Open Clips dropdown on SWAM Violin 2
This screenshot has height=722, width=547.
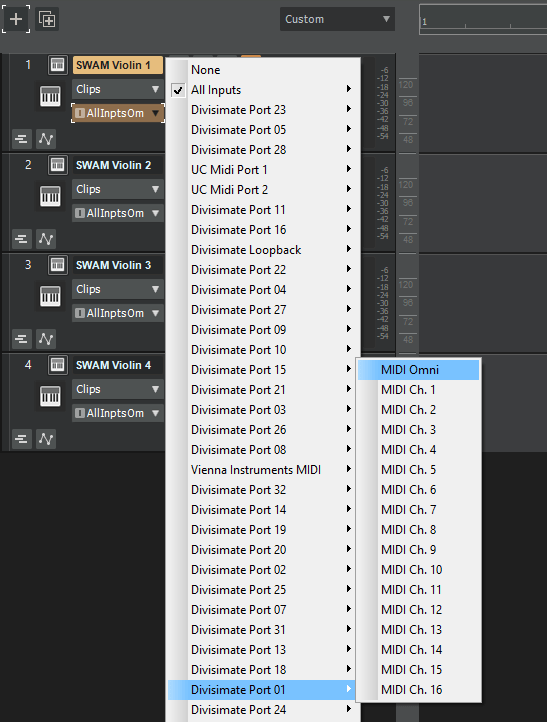[x=117, y=189]
